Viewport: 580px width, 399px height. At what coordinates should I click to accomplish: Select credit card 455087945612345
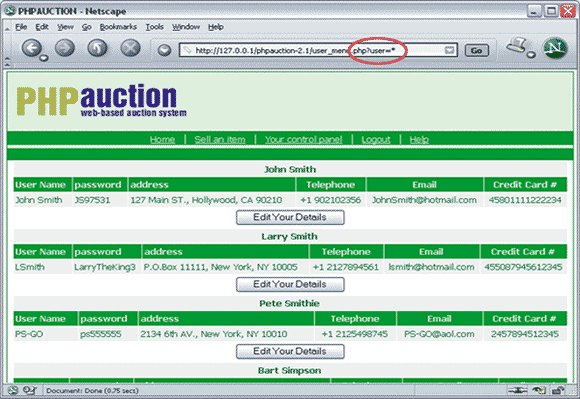523,267
